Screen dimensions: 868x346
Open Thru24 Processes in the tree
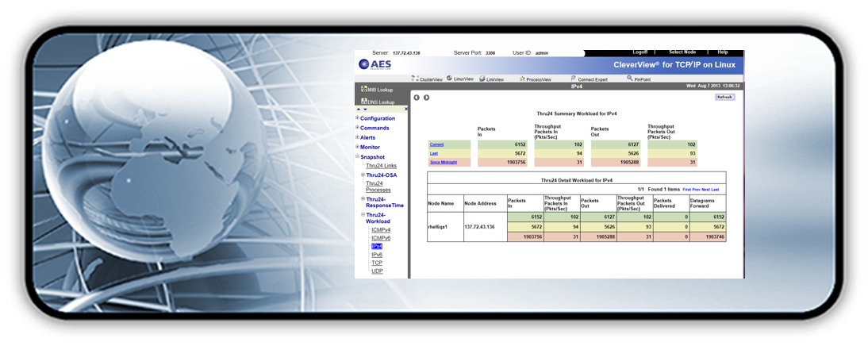point(378,186)
